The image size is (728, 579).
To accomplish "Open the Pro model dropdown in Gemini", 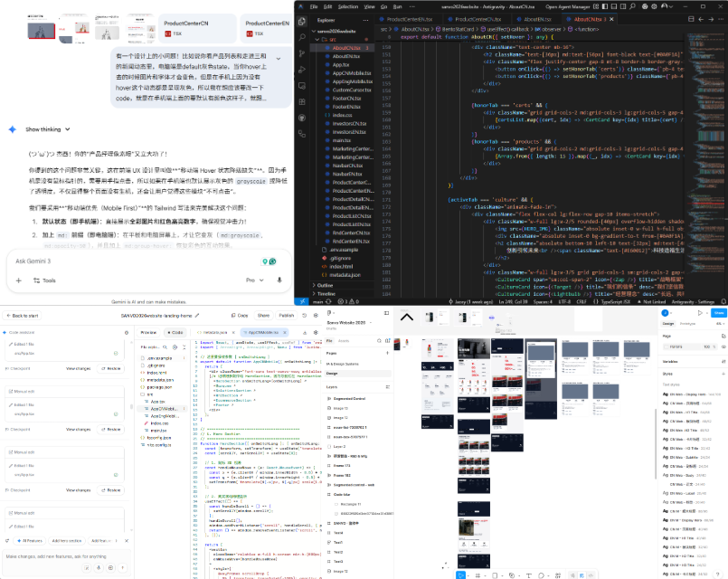I will click(254, 280).
